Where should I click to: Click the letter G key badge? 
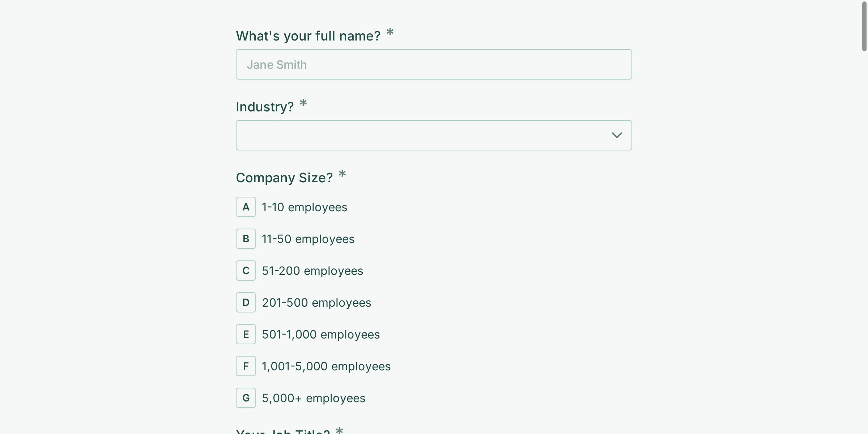[x=246, y=398]
